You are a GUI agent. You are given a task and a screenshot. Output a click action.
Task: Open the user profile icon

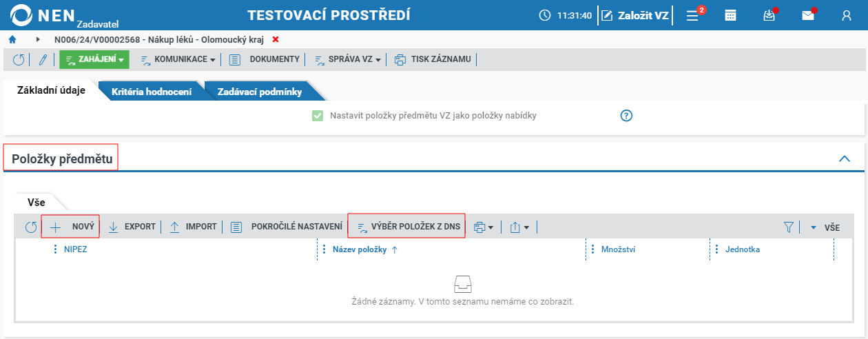847,15
